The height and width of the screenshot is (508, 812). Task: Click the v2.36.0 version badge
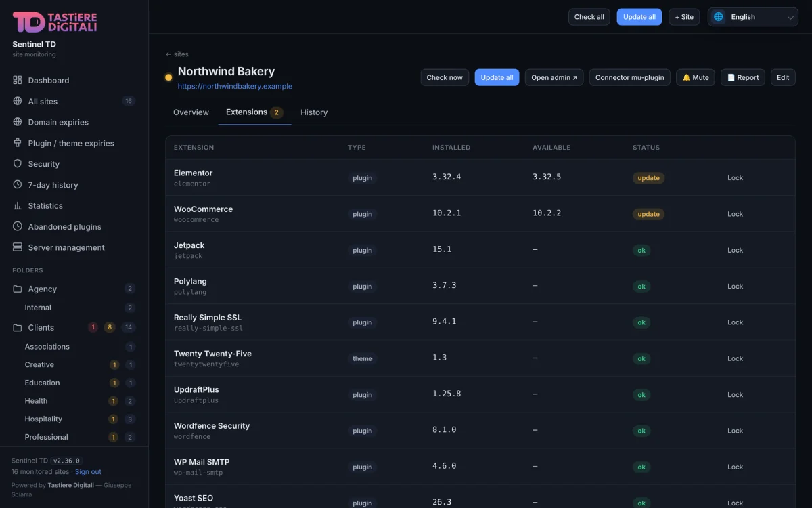66,461
